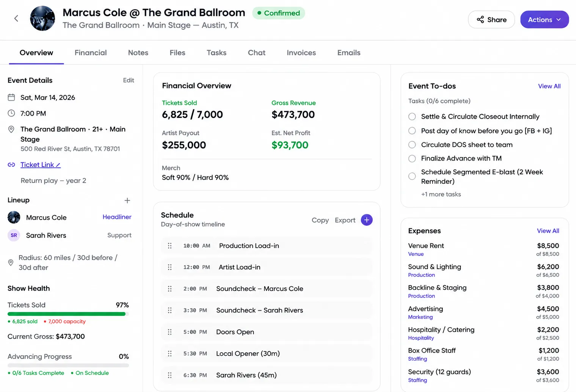
Task: Open the Invoices tab
Action: click(x=301, y=53)
